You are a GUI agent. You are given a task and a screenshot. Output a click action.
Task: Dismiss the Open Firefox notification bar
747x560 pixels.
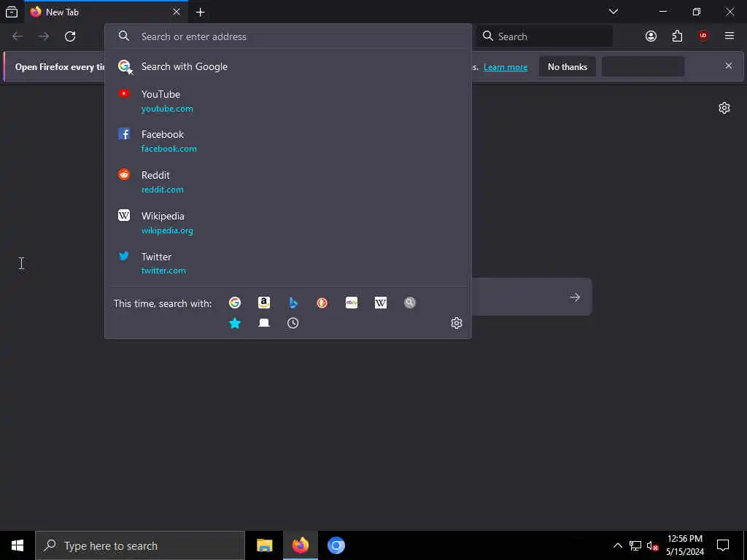[729, 66]
